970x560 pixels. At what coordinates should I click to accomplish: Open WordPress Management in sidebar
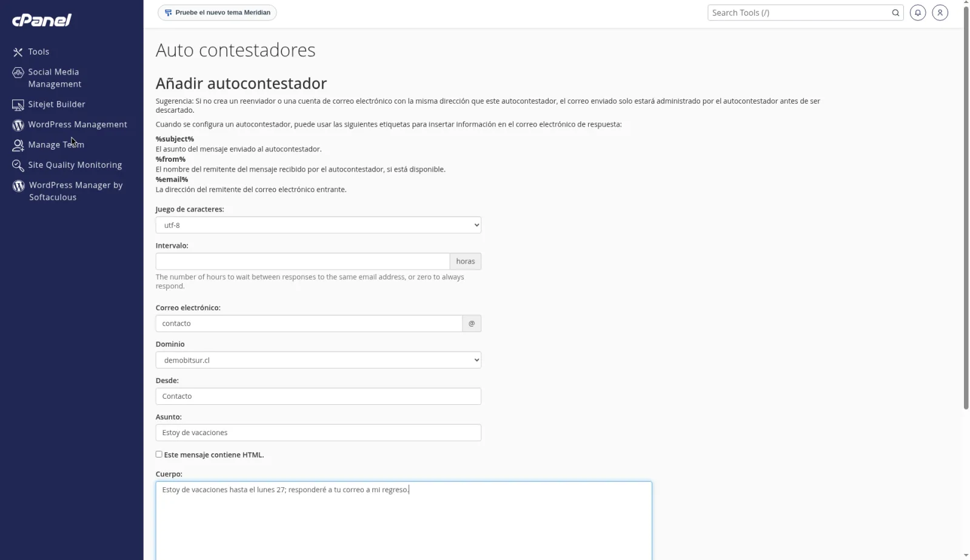[78, 124]
